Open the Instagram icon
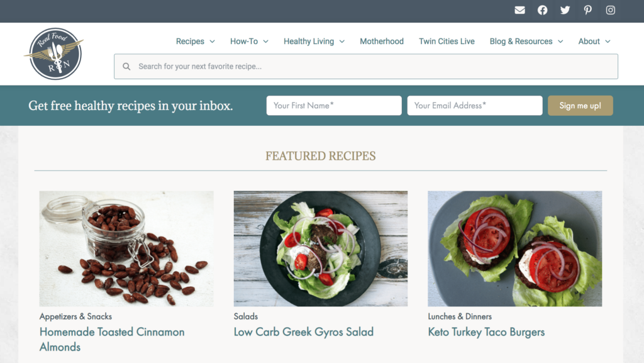 pyautogui.click(x=610, y=10)
